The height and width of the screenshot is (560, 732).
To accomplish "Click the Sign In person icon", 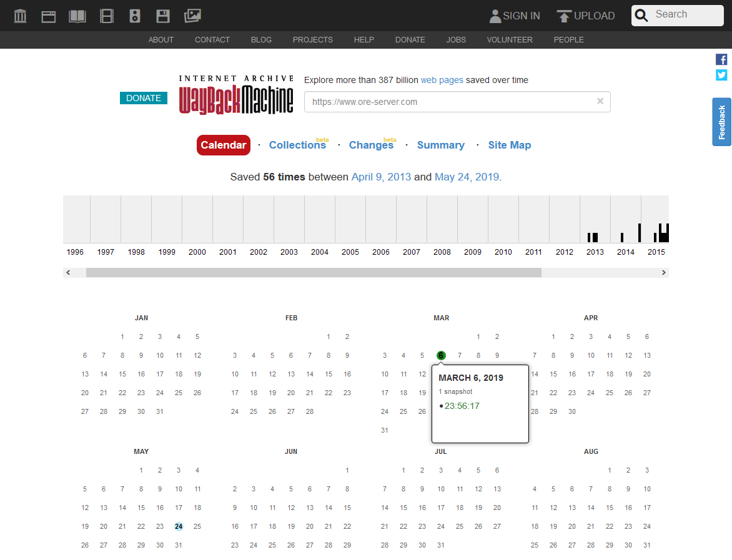I will point(495,16).
